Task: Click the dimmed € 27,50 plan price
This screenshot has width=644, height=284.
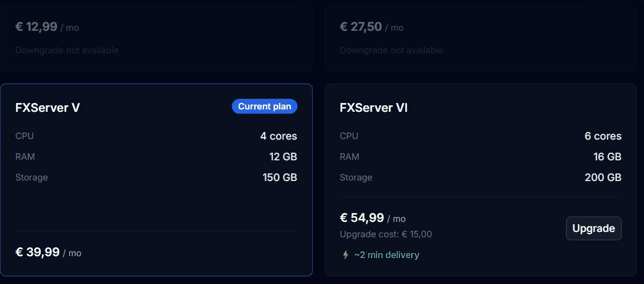Action: pos(371,27)
